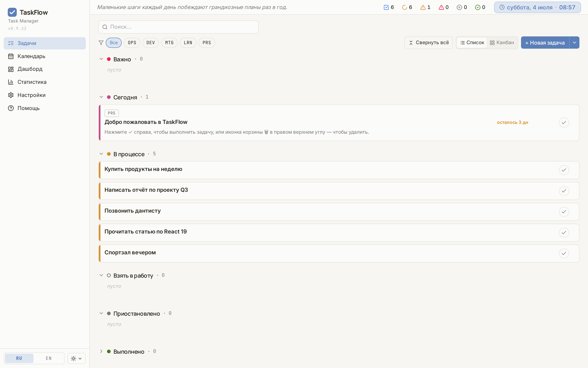Collapse the Взять в работу section
588x368 pixels.
tap(101, 276)
